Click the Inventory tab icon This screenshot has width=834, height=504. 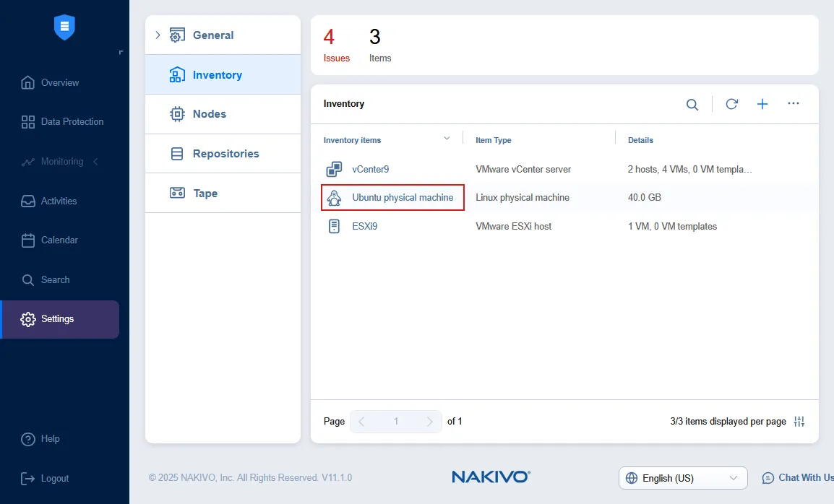click(177, 75)
